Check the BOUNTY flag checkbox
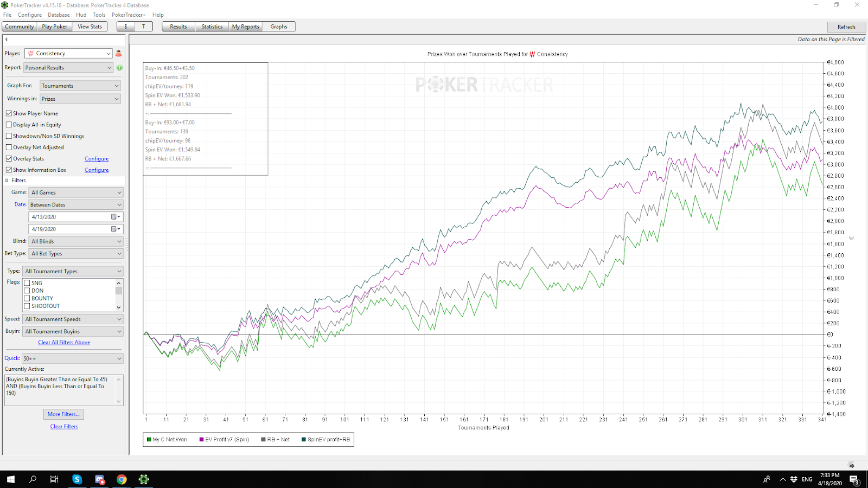Viewport: 868px width, 488px height. point(27,298)
